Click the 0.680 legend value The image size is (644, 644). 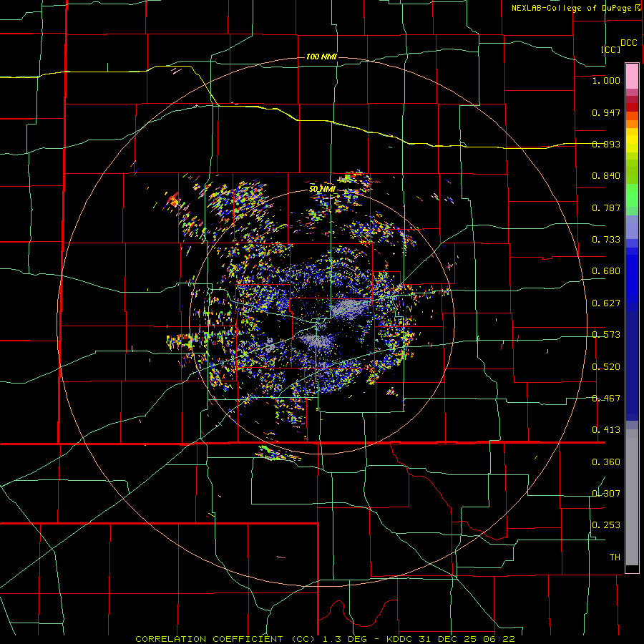coord(606,271)
